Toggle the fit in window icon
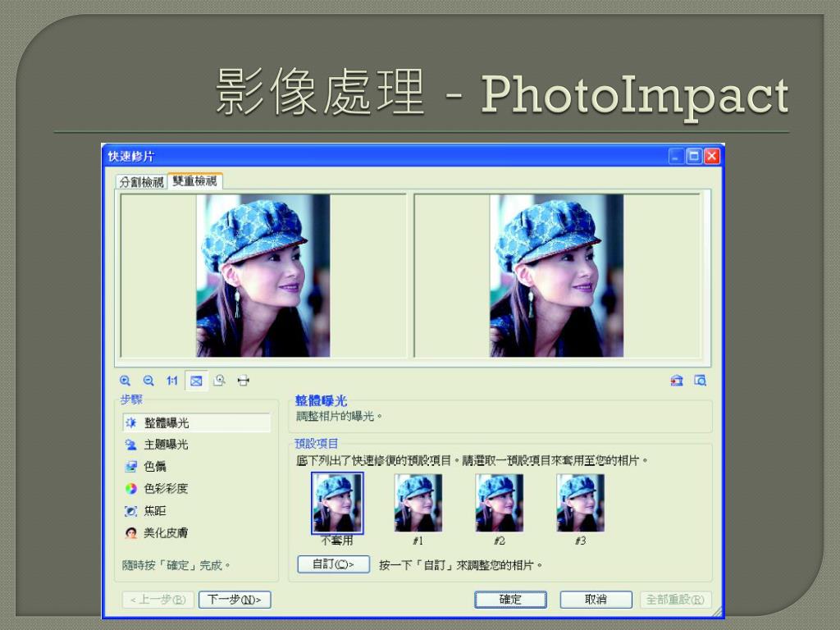Viewport: 840px width, 630px height. click(196, 381)
